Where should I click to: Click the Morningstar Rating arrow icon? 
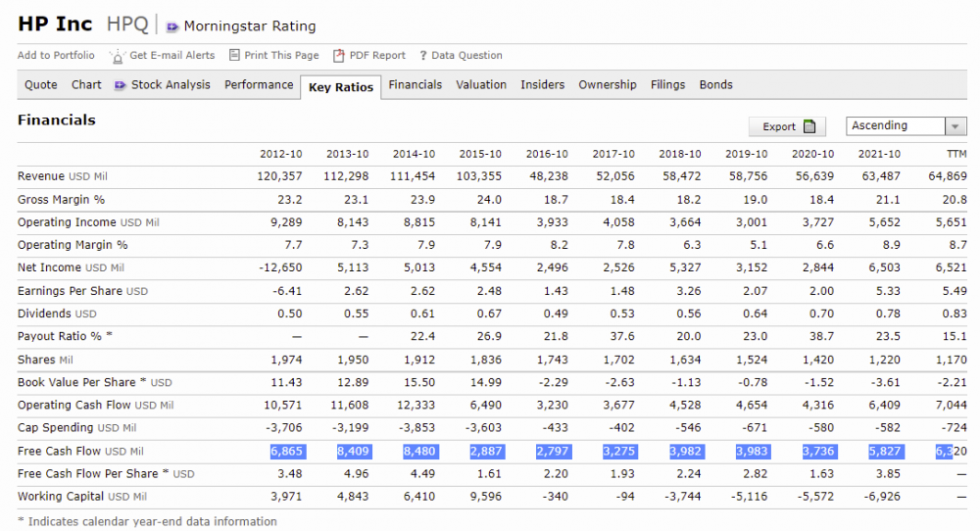pyautogui.click(x=171, y=26)
